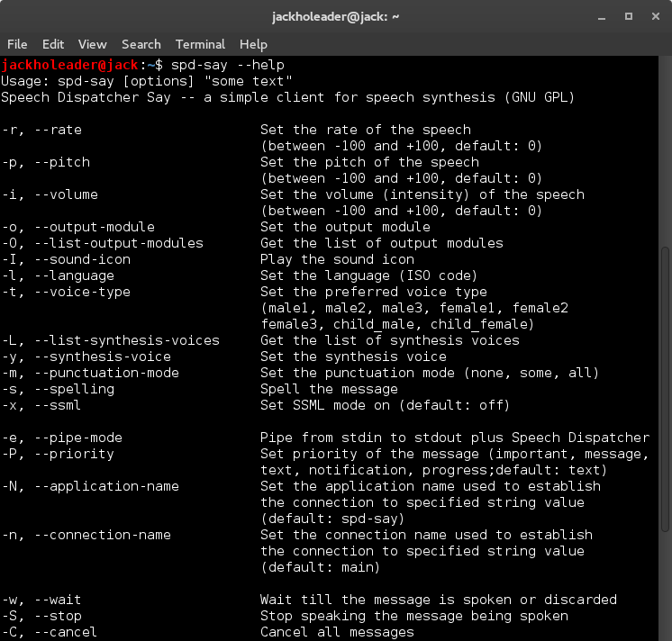Click the -o, --output-module option

click(78, 227)
